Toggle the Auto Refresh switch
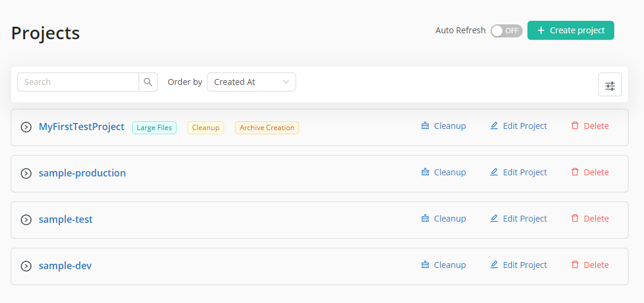 tap(506, 31)
